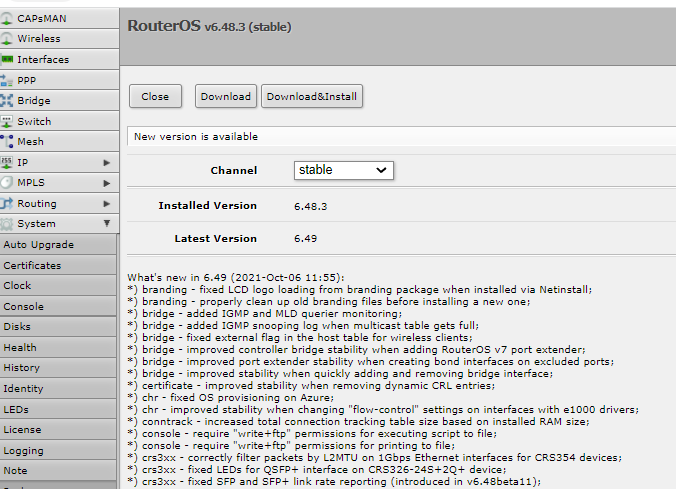Open Health under System
Image resolution: width=676 pixels, height=489 pixels.
(58, 347)
